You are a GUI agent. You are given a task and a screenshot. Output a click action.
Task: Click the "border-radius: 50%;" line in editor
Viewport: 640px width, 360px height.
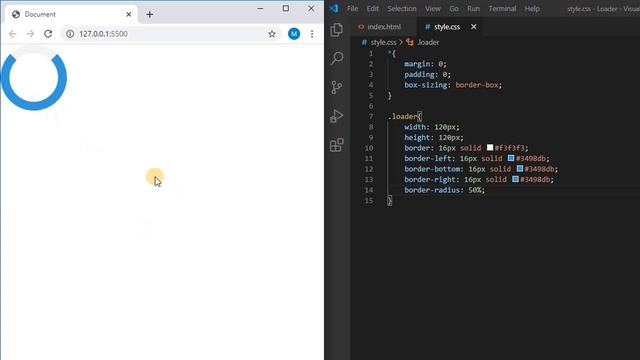pyautogui.click(x=444, y=190)
